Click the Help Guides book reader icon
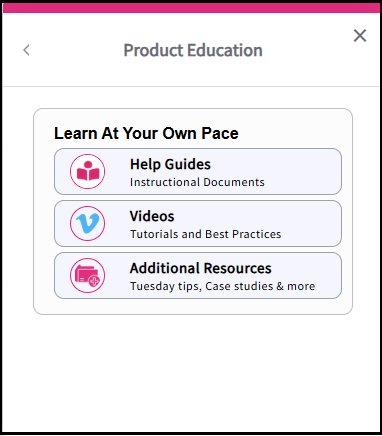This screenshot has width=382, height=436. tap(88, 171)
